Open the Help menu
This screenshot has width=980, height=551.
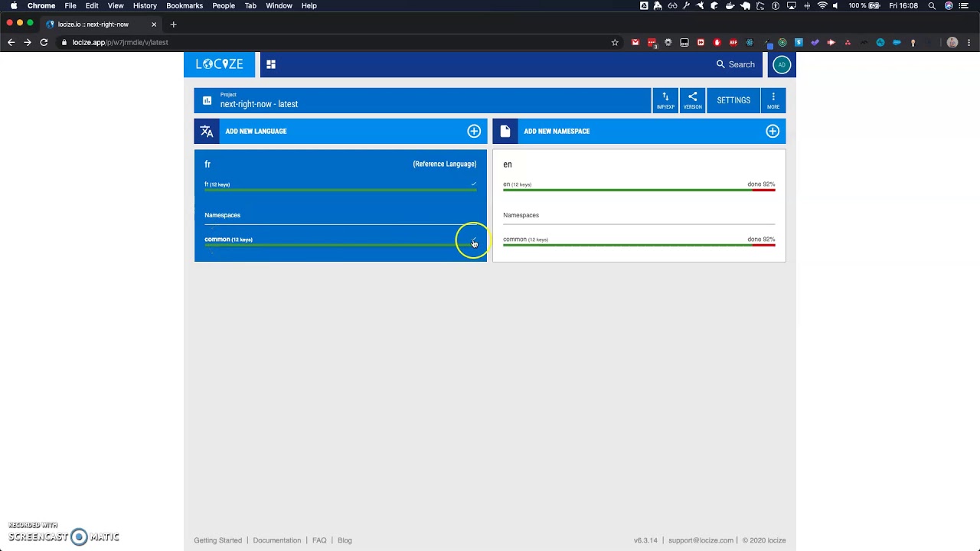click(x=309, y=5)
